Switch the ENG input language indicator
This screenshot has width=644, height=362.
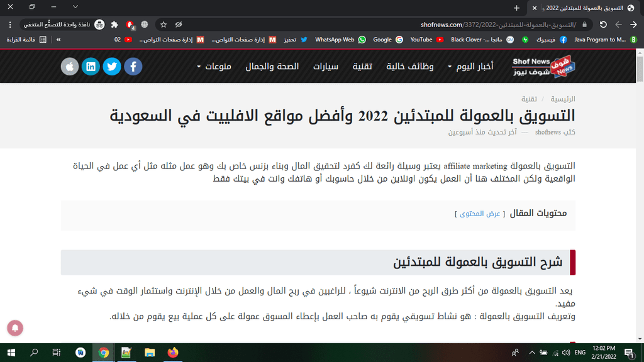pos(580,353)
